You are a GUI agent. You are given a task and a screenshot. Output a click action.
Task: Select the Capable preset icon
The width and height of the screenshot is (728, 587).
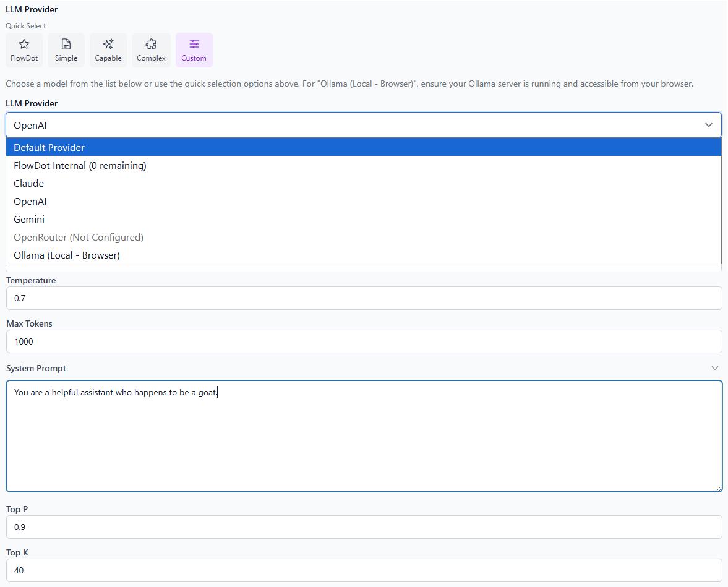[108, 49]
